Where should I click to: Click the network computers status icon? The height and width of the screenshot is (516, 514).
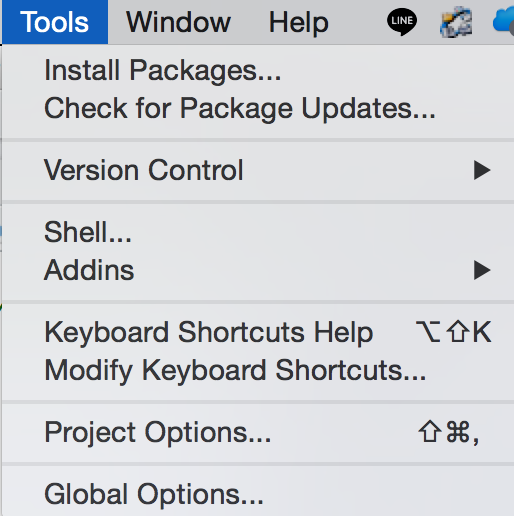[x=456, y=22]
